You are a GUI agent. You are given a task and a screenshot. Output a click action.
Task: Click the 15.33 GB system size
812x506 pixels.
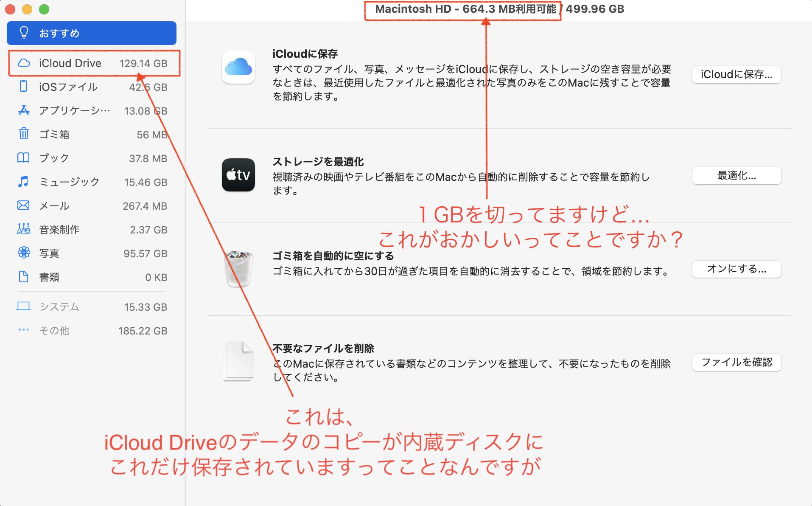tap(146, 307)
